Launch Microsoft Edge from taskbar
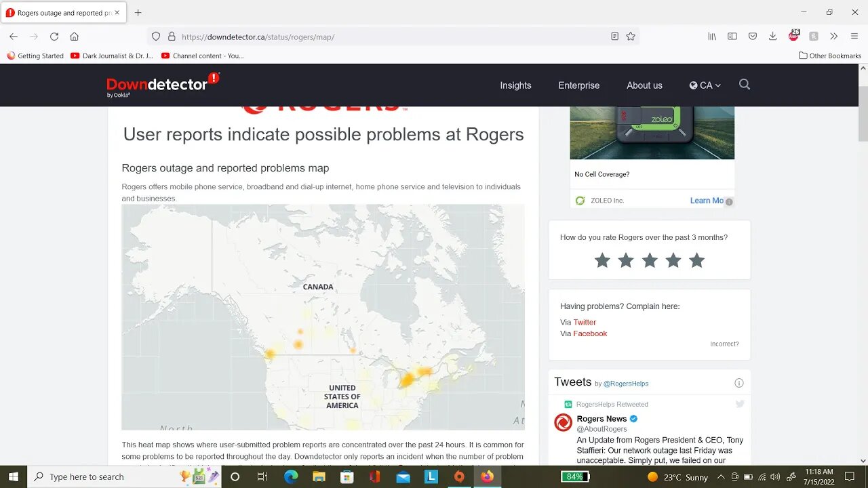Image resolution: width=868 pixels, height=488 pixels. point(291,476)
